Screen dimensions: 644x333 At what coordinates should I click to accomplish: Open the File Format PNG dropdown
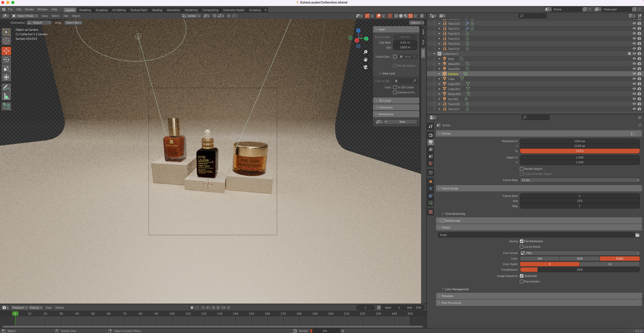pos(580,253)
